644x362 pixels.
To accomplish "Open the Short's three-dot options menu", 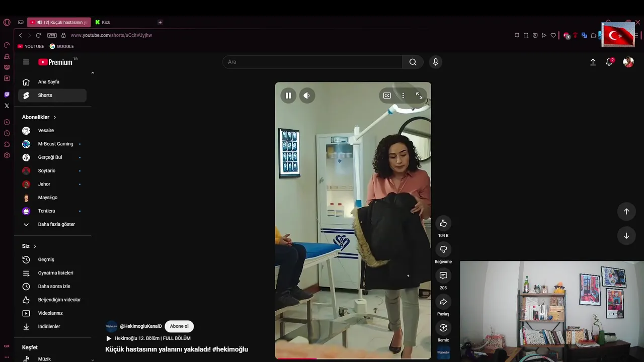I will click(403, 96).
